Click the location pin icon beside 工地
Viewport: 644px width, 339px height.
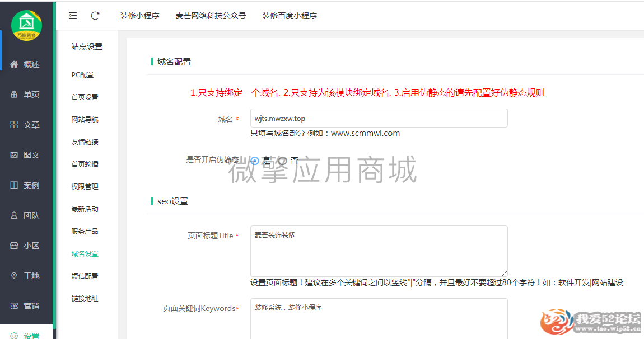click(14, 276)
